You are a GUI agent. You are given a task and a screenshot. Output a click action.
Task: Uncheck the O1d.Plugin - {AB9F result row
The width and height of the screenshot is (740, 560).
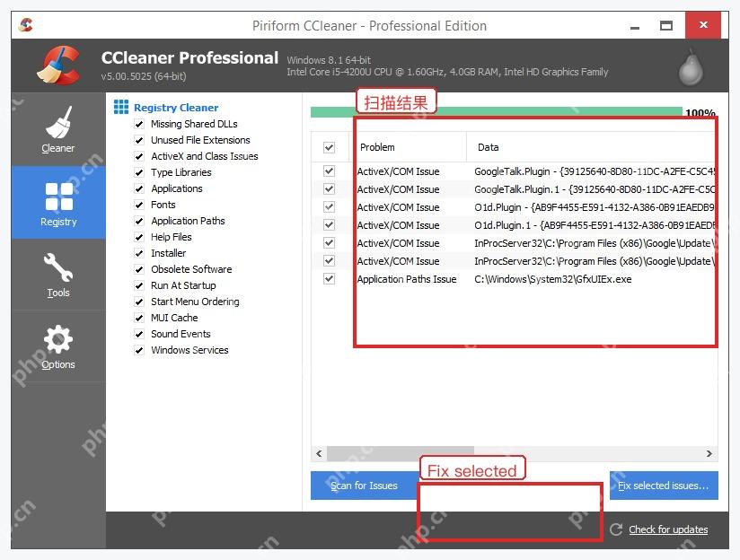point(329,206)
